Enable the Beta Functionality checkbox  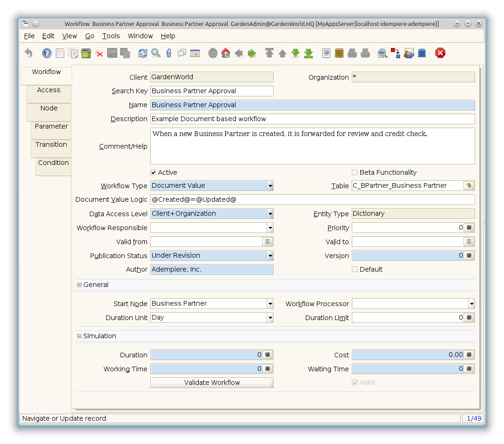(x=355, y=172)
